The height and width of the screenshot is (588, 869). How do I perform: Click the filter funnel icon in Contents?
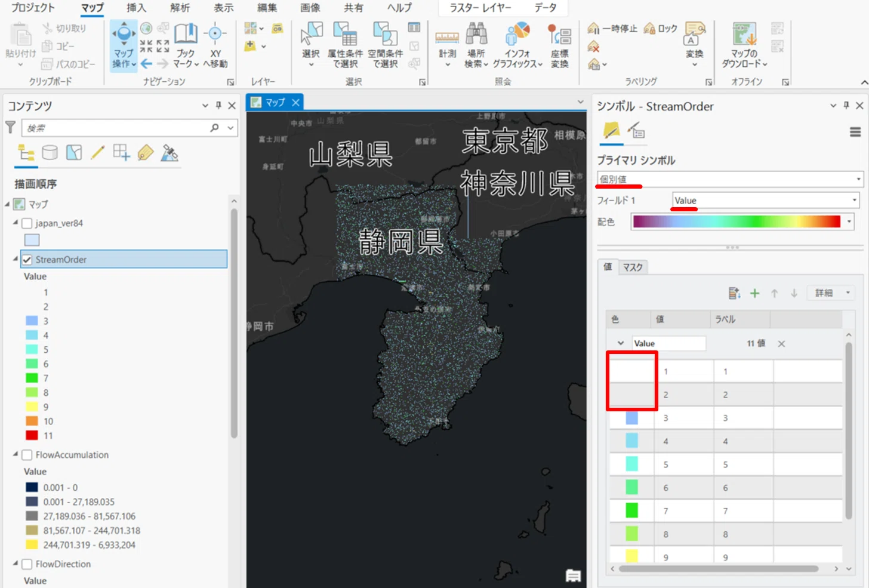click(x=11, y=127)
